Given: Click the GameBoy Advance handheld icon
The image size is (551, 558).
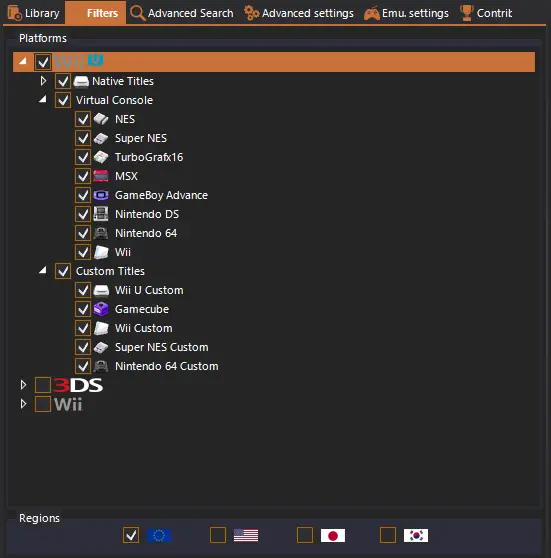Looking at the screenshot, I should point(101,195).
